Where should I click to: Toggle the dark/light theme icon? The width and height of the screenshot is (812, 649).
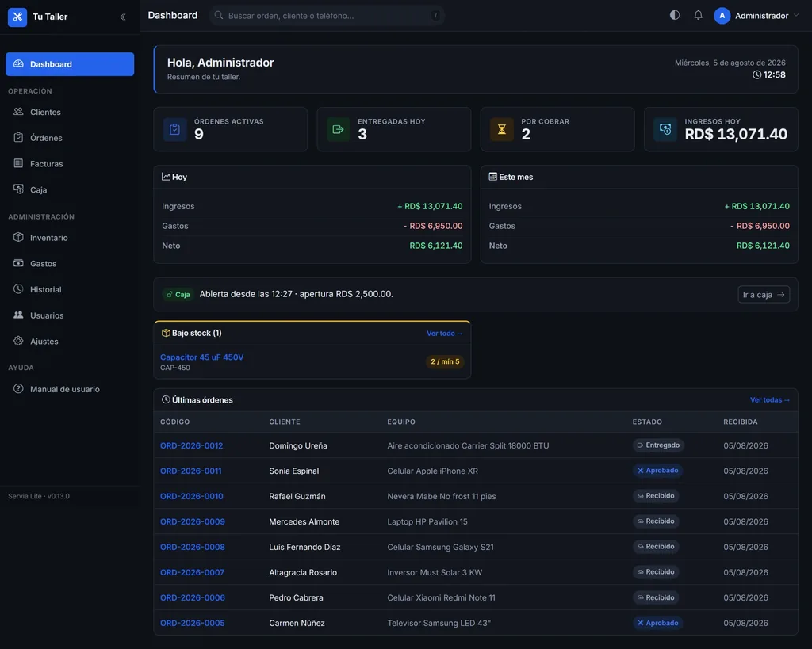pos(674,15)
